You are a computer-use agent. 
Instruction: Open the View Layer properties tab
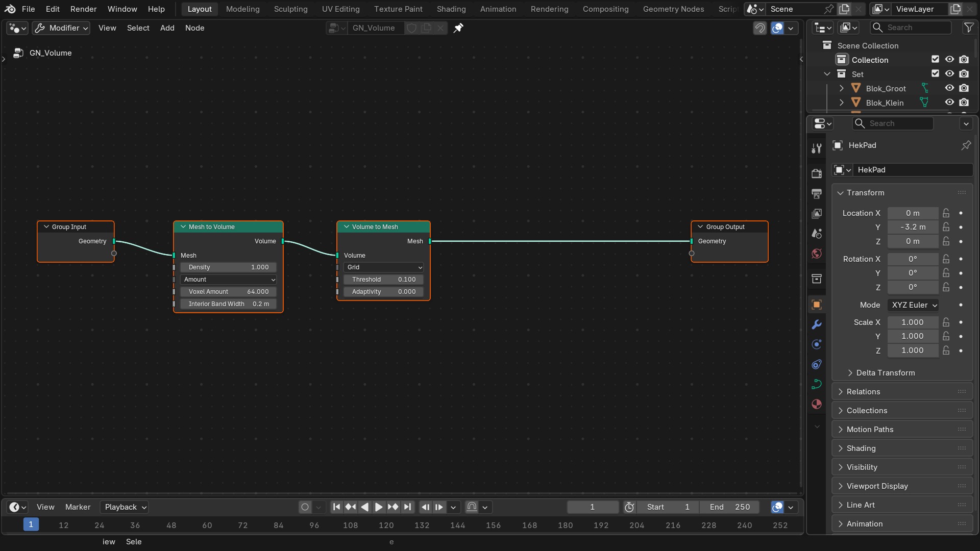[x=817, y=213]
